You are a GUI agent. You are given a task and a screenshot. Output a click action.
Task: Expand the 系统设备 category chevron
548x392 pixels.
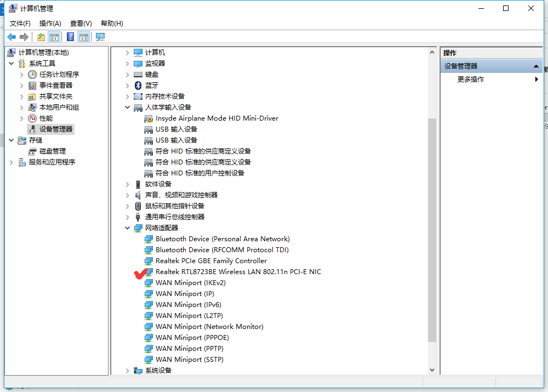point(127,371)
